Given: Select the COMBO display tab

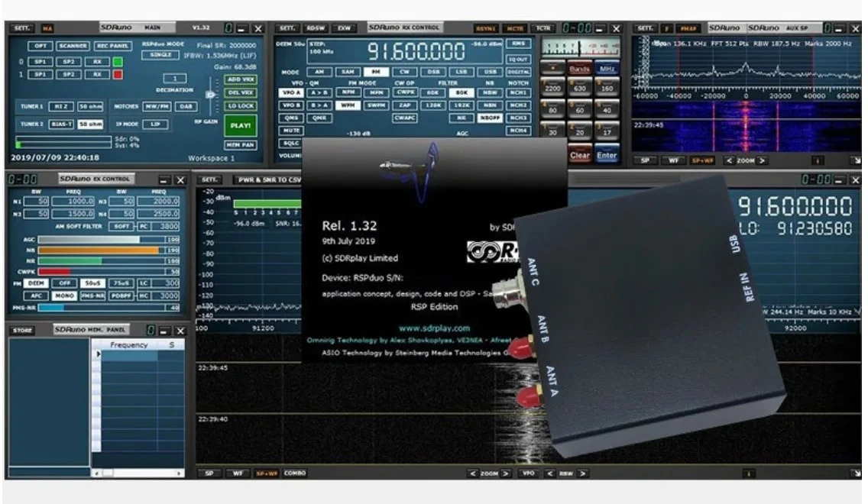Looking at the screenshot, I should pyautogui.click(x=295, y=473).
